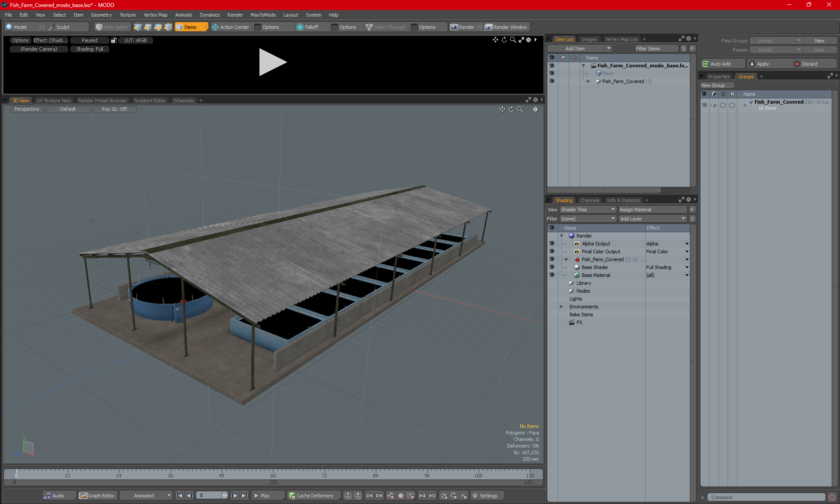Click the Render Window camera icon

pyautogui.click(x=489, y=27)
